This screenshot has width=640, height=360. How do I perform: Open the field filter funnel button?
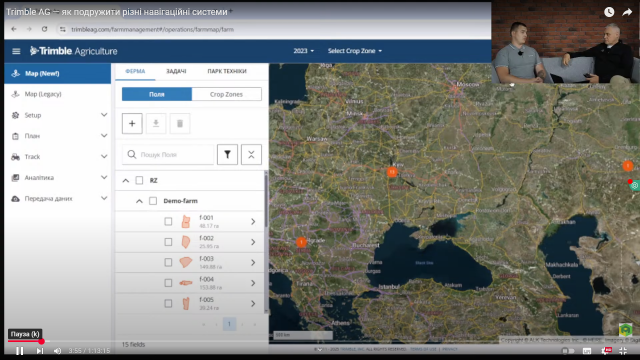coord(227,155)
